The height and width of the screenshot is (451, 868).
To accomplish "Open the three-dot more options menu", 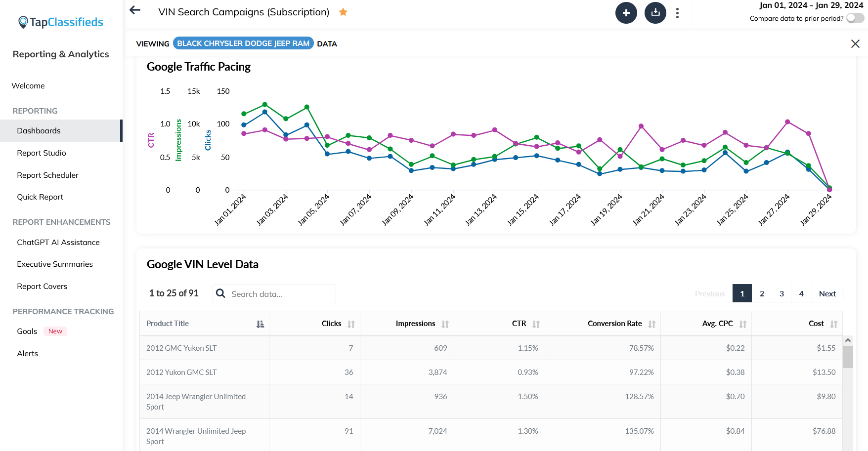I will pos(677,13).
